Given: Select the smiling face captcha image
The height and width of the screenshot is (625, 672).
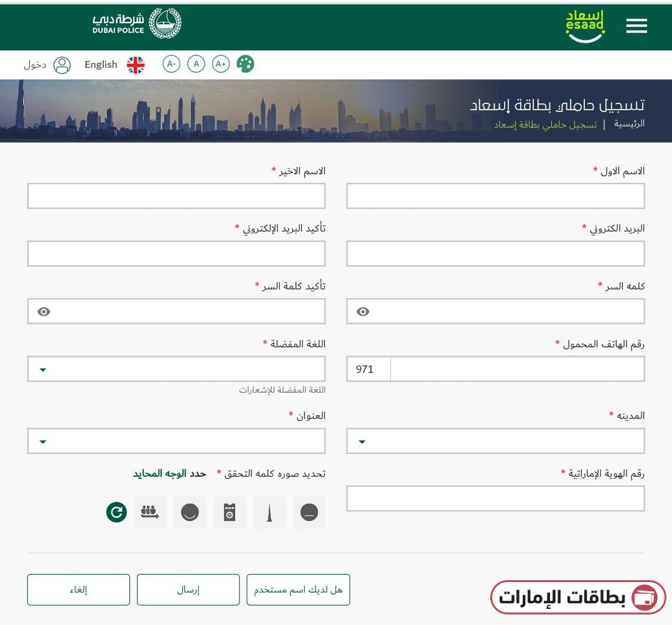Looking at the screenshot, I should point(190,512).
